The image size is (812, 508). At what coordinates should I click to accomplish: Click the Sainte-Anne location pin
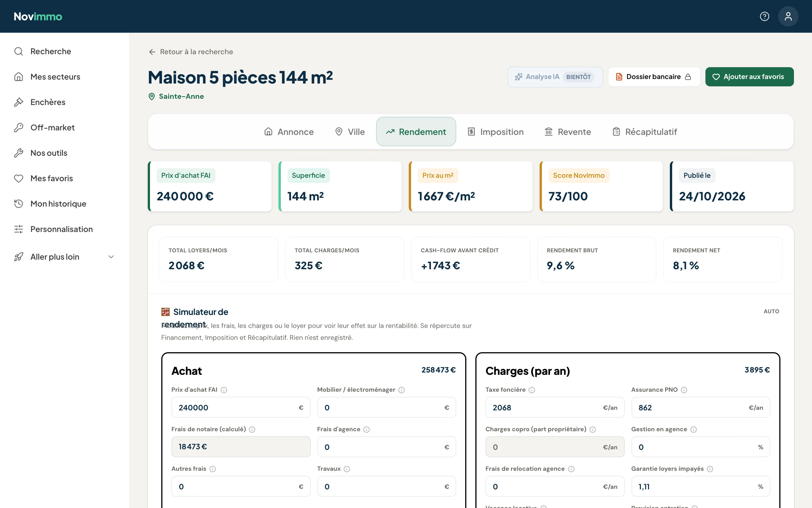click(x=152, y=97)
